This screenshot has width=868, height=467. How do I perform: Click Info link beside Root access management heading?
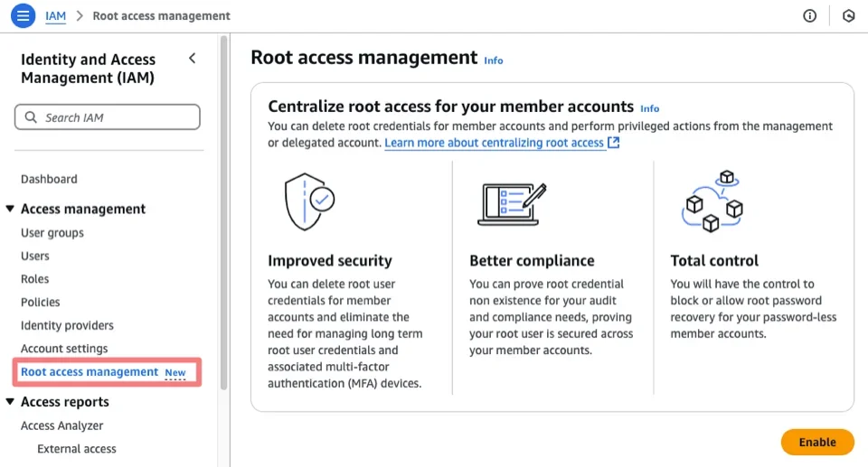[493, 61]
